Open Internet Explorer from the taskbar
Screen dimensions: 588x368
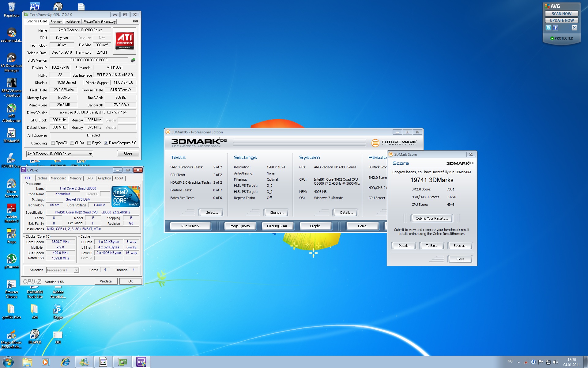click(65, 362)
